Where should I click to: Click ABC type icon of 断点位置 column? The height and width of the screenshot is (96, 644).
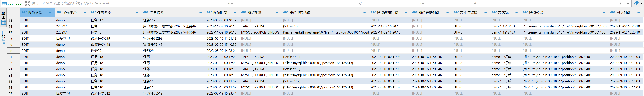point(525,13)
